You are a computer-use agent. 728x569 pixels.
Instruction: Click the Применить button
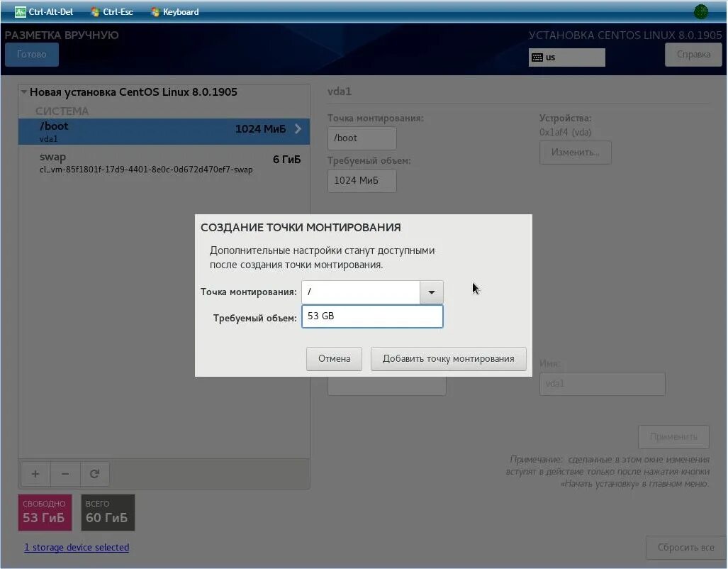click(x=673, y=436)
